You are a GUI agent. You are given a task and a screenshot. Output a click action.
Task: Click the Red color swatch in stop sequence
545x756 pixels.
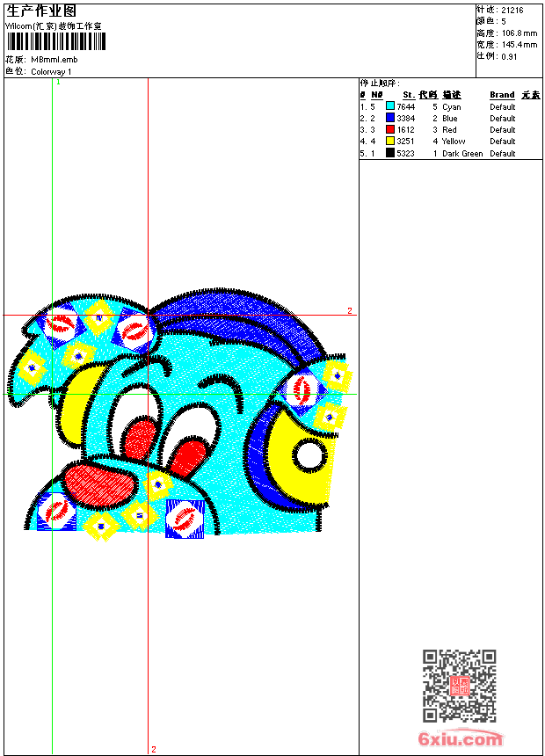pos(390,129)
